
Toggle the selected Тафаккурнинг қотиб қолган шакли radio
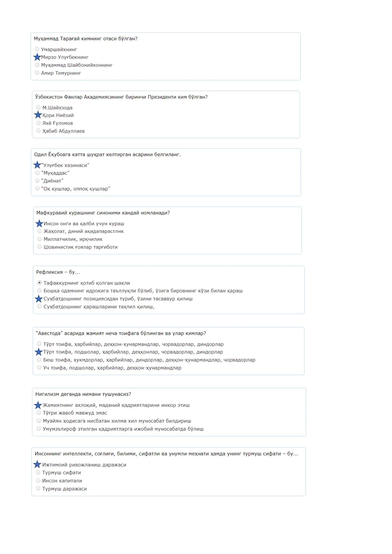coord(39,283)
